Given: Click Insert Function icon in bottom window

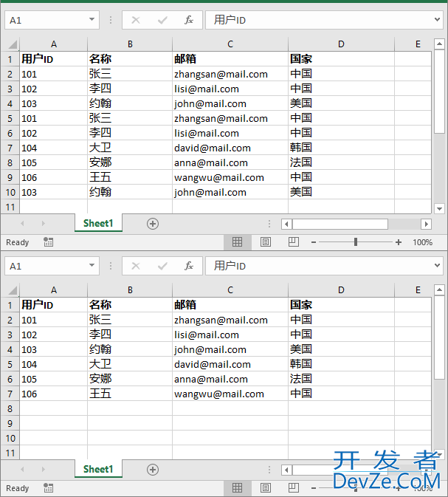Looking at the screenshot, I should 189,266.
